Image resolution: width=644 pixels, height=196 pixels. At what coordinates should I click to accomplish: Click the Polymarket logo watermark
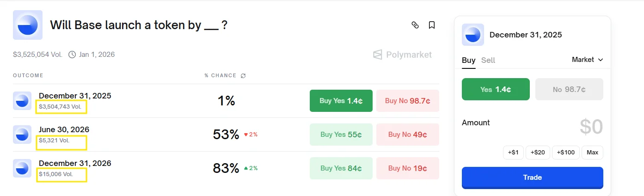click(402, 55)
